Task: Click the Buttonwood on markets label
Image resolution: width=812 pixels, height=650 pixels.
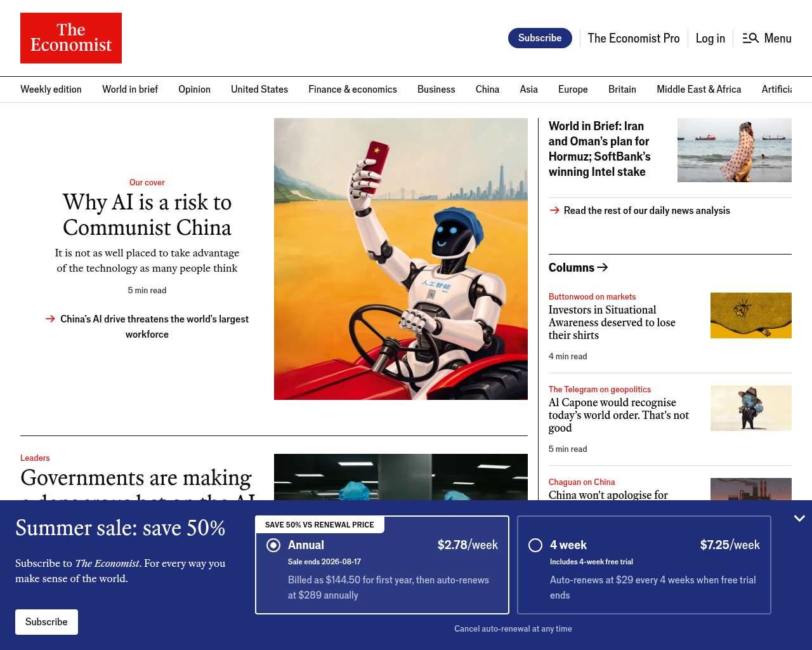Action: pyautogui.click(x=592, y=296)
